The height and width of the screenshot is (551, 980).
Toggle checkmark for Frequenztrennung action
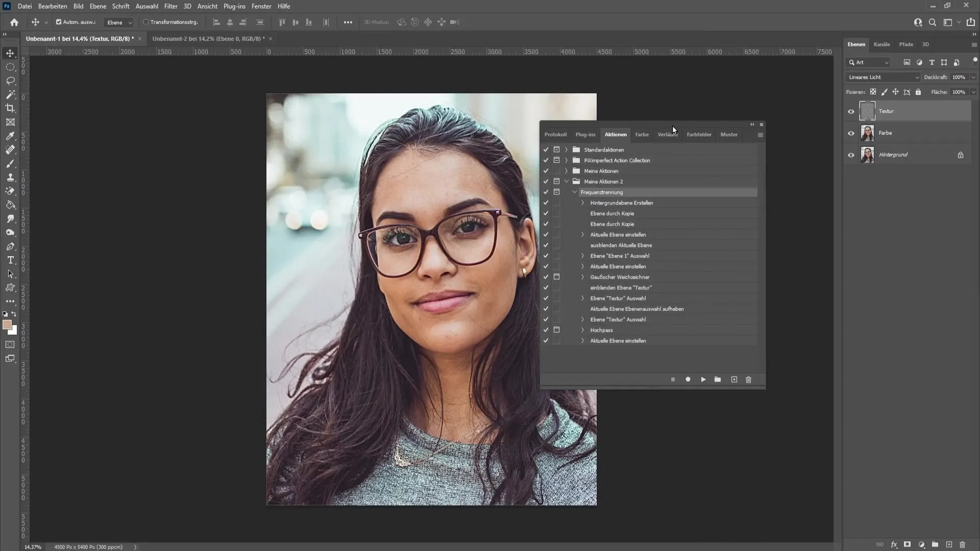(x=546, y=192)
